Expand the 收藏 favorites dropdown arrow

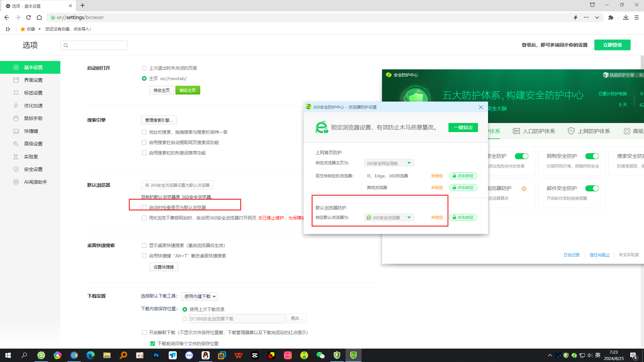(x=40, y=29)
